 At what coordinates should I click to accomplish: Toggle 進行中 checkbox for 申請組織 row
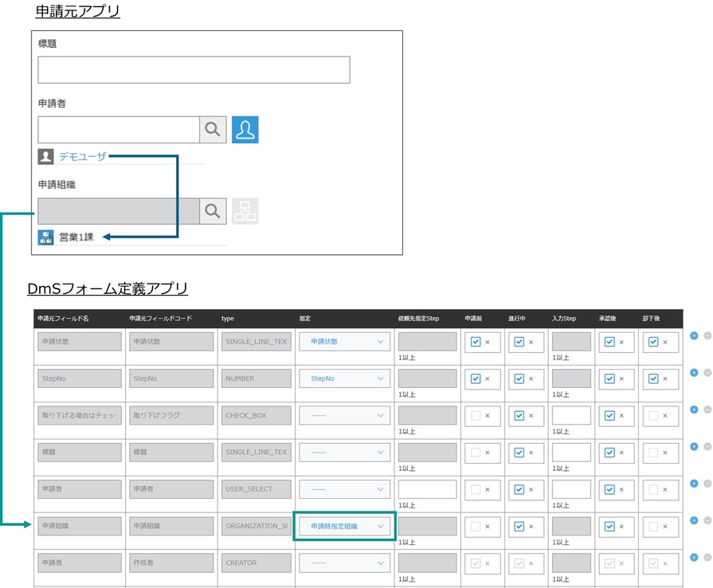tap(519, 526)
